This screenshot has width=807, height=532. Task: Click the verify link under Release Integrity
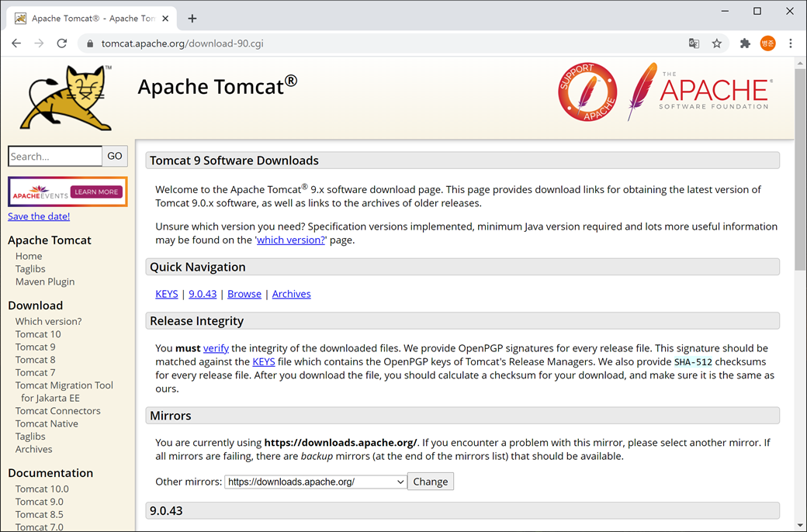tap(216, 348)
